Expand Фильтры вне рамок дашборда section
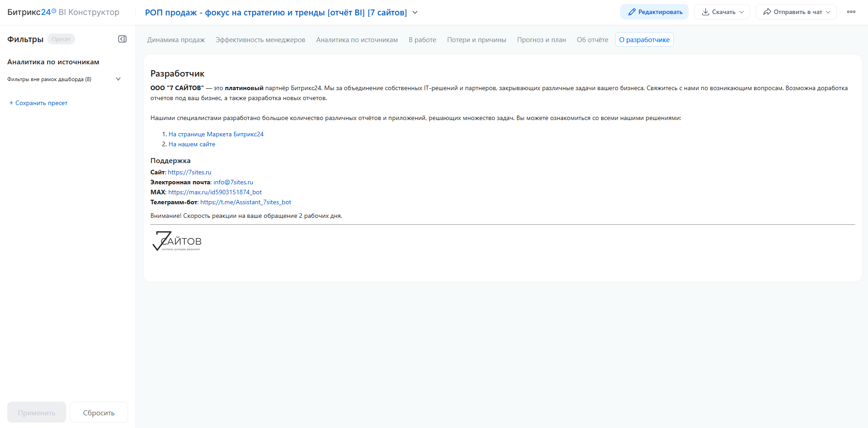 (x=118, y=79)
